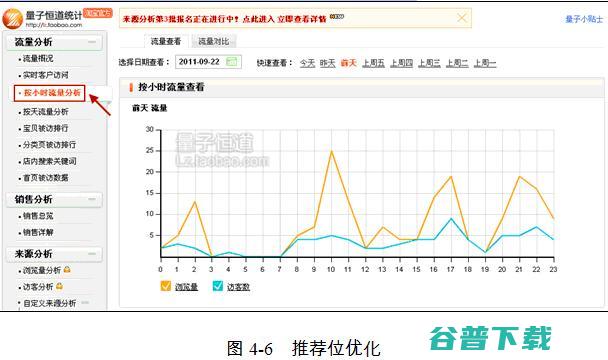Toggle the 访客数 series checkbox
Image resolution: width=608 pixels, height=360 pixels.
coord(218,286)
